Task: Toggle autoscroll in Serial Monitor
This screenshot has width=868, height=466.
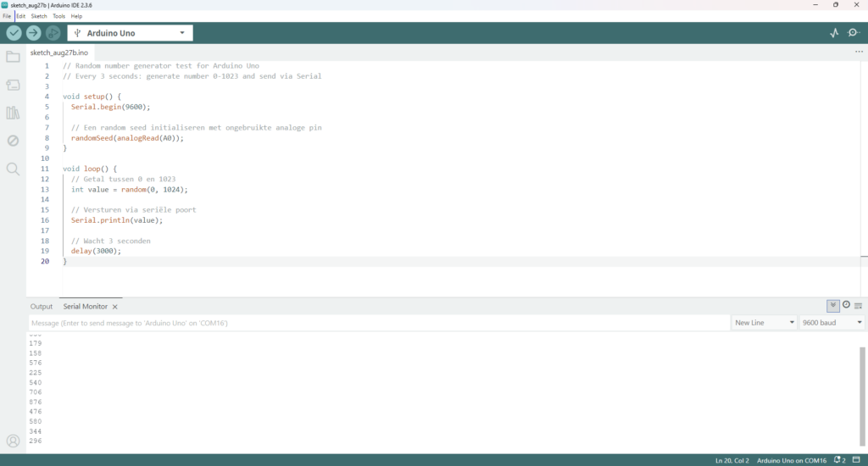Action: [x=832, y=306]
